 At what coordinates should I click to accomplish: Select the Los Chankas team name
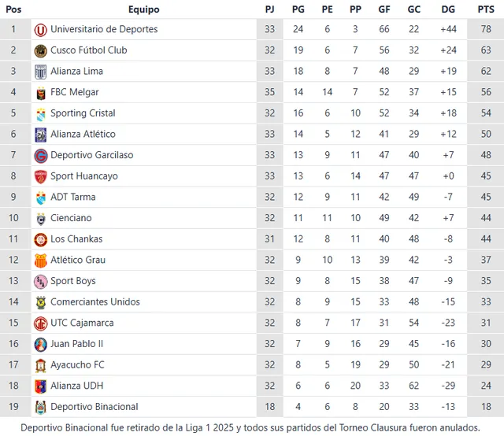[76, 239]
